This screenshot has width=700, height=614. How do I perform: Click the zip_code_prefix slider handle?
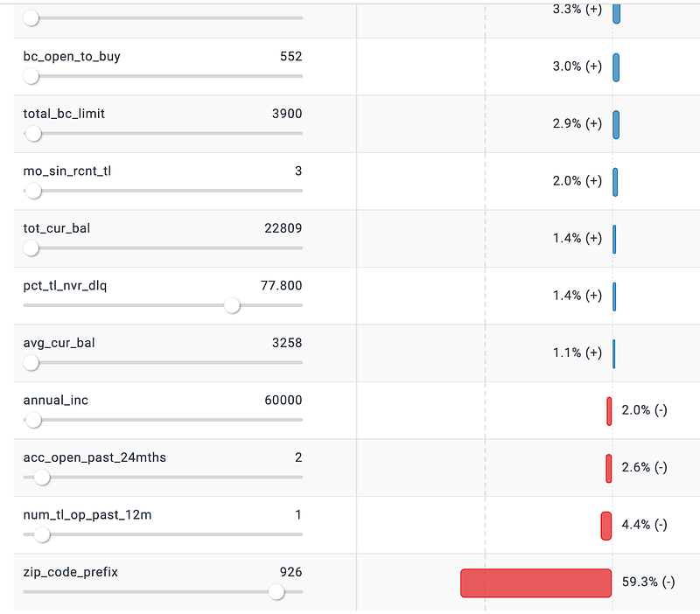click(x=276, y=592)
